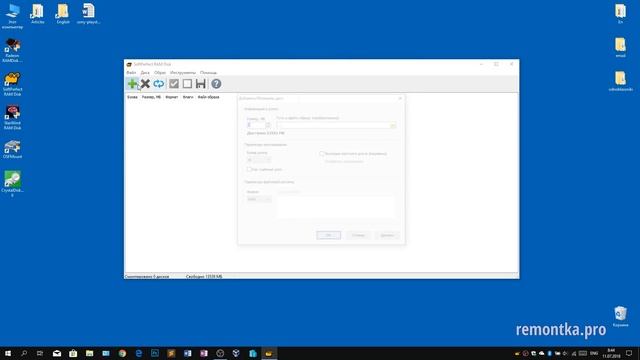Image resolution: width=640 pixels, height=360 pixels.
Task: Click the question mark Help toolbar icon
Action: click(216, 84)
